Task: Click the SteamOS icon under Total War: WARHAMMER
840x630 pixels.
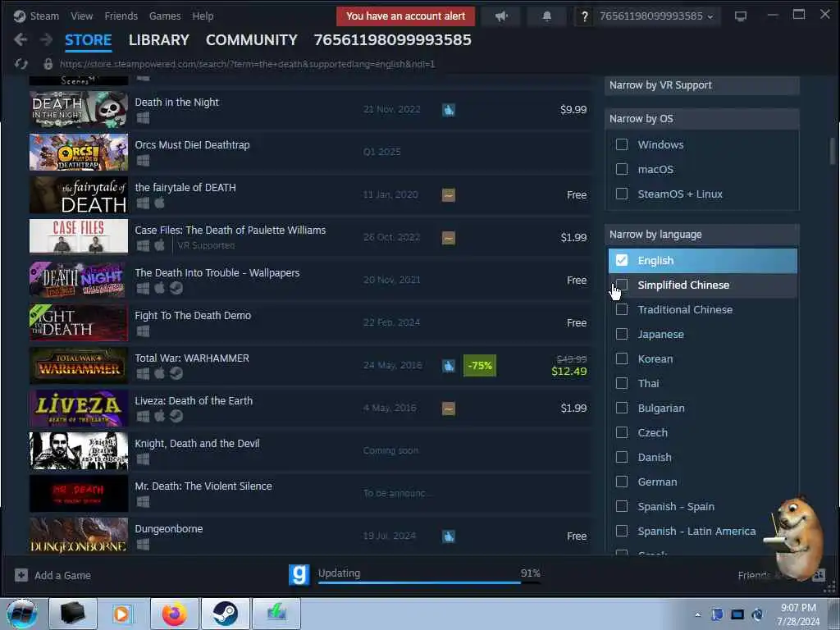Action: [x=176, y=373]
